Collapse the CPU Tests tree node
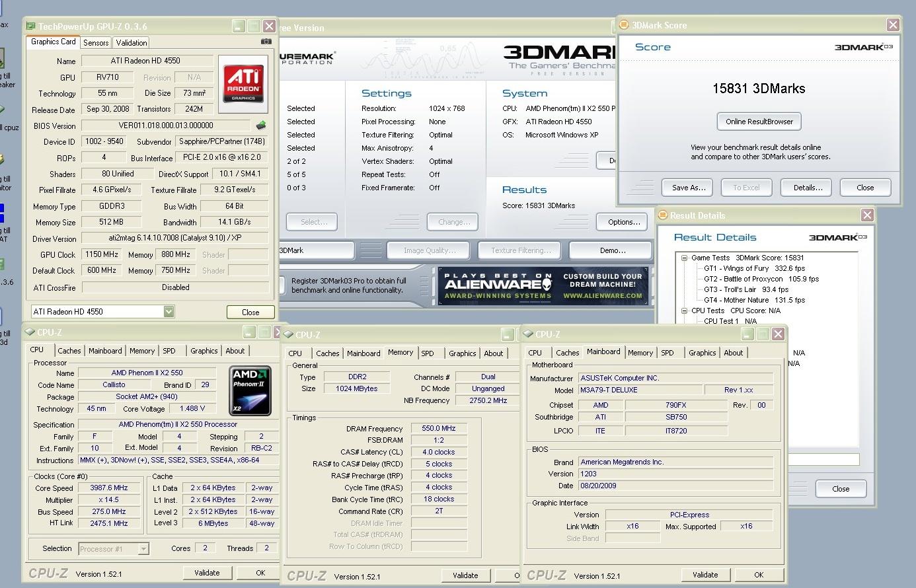This screenshot has width=916, height=588. 685,311
